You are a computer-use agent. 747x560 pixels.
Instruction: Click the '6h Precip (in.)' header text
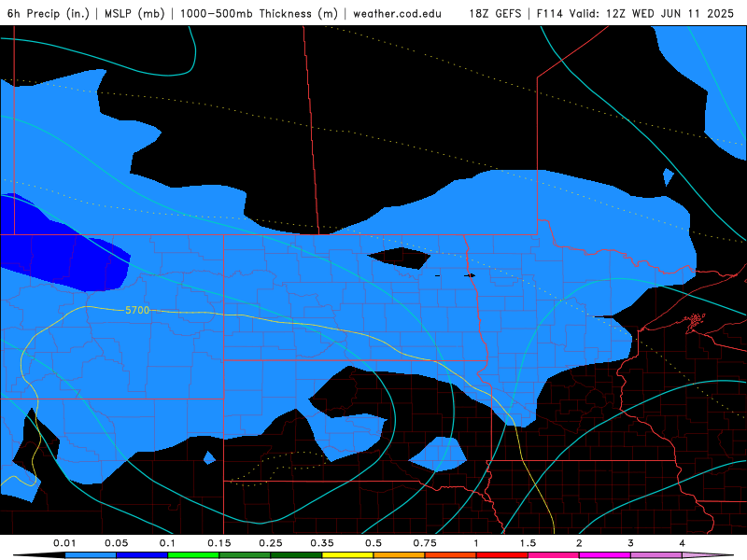point(49,13)
